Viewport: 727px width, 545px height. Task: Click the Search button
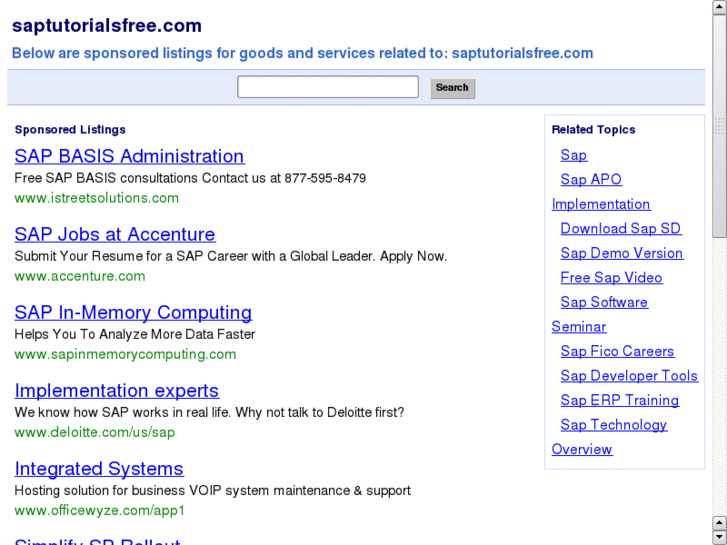453,88
